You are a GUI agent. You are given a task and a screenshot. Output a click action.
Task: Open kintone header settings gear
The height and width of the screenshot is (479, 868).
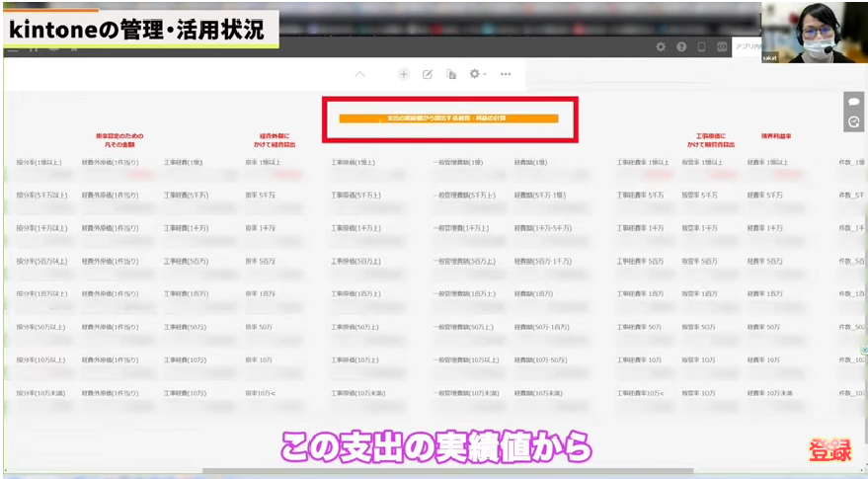(x=661, y=47)
